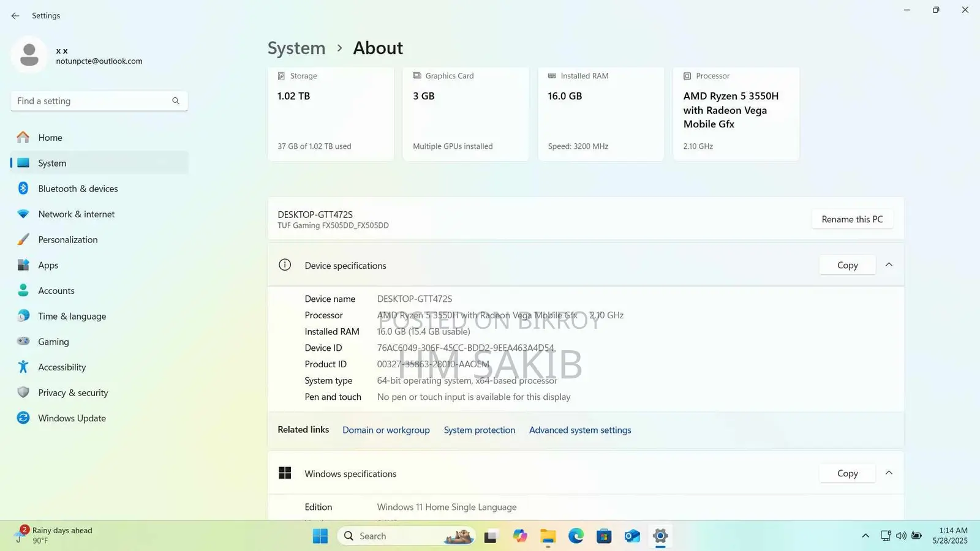Viewport: 980px width, 551px height.
Task: Go back using the Settings back arrow
Action: point(15,16)
